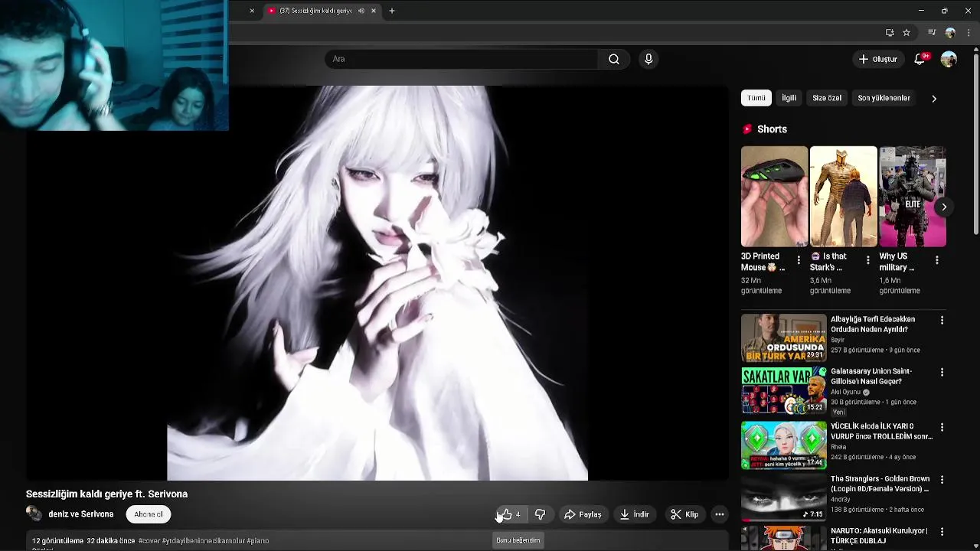Open 3D Printed Mouse short

point(774,197)
